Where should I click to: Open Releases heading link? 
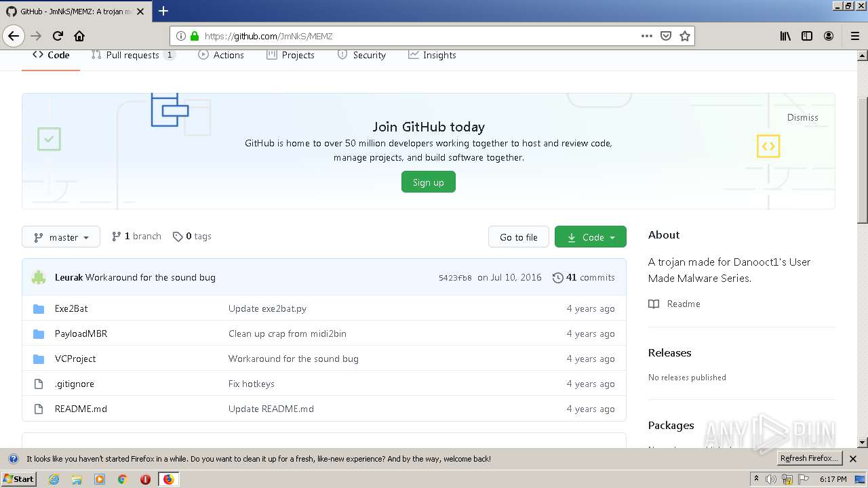[x=669, y=352]
